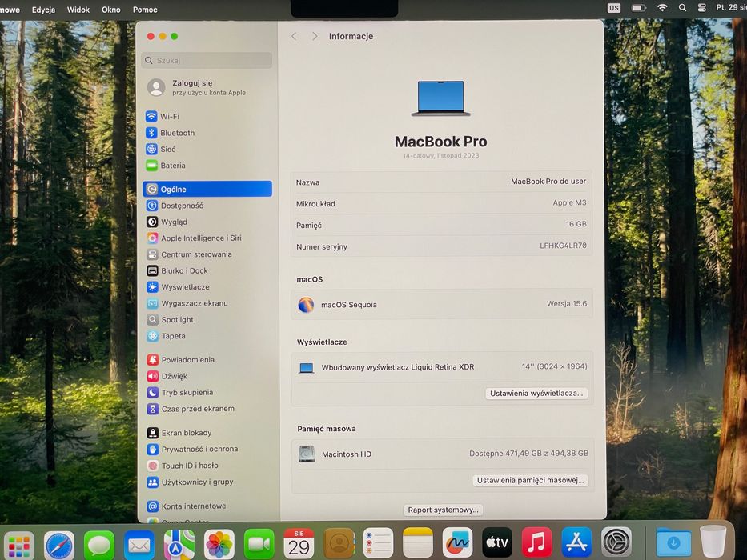Screen dimensions: 747x560
Task: Open Calendar showing 29 in Dock
Action: (299, 544)
